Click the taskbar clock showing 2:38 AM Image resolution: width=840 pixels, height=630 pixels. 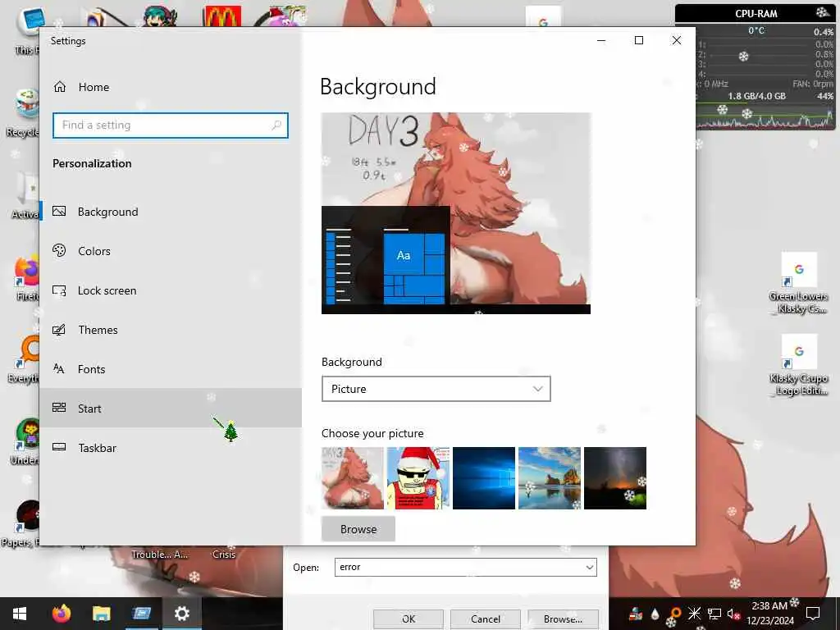pos(769,614)
